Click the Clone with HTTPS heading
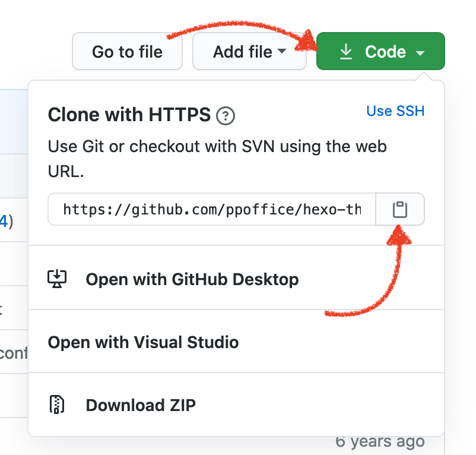The height and width of the screenshot is (455, 476). (x=129, y=115)
